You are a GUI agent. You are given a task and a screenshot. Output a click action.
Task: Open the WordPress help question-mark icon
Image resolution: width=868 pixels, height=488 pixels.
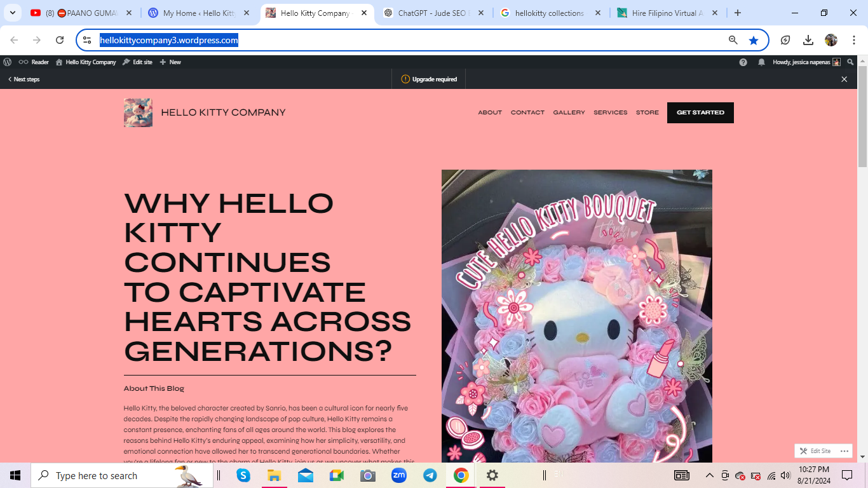click(x=743, y=62)
